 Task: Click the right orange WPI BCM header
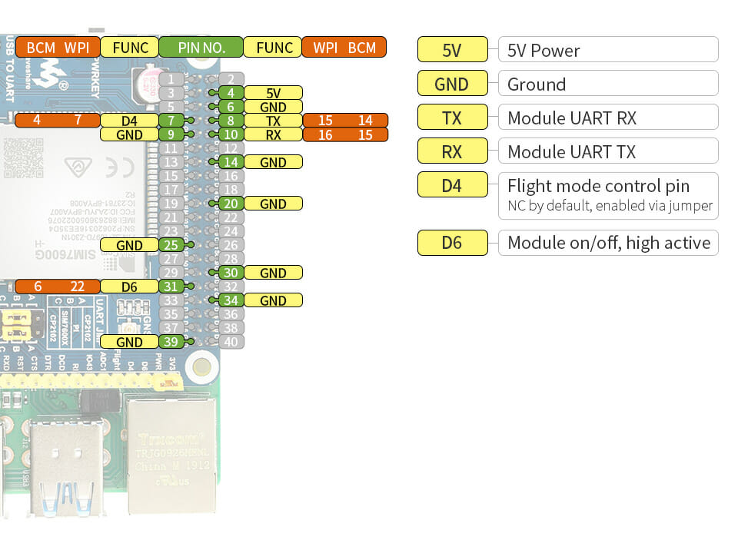tap(344, 47)
